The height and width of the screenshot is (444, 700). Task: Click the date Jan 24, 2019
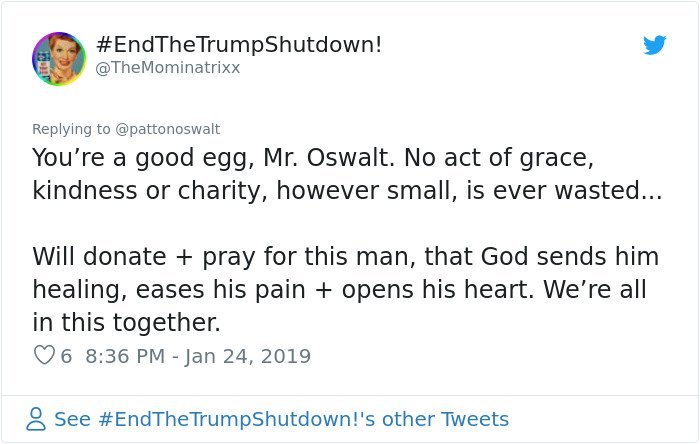coord(248,356)
